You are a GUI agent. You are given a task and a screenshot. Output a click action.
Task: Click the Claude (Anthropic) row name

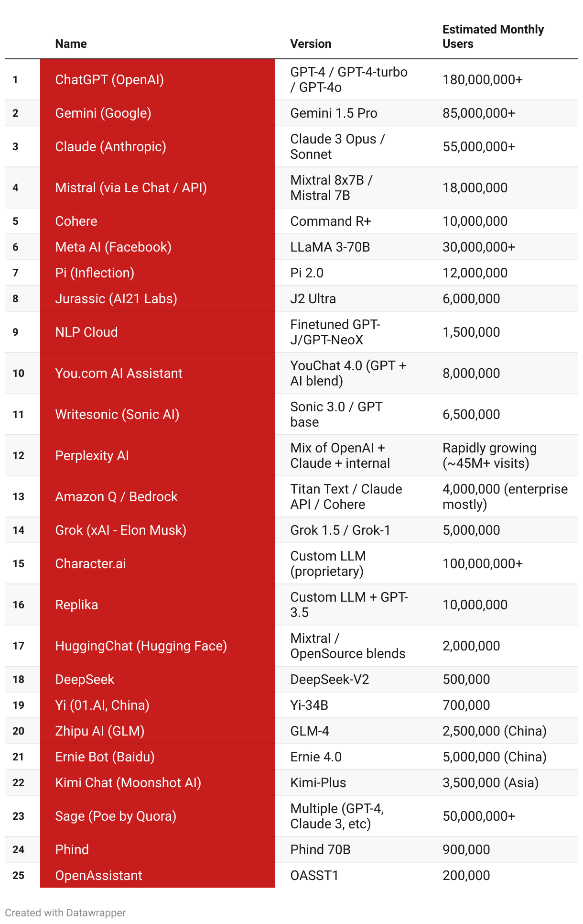click(110, 147)
